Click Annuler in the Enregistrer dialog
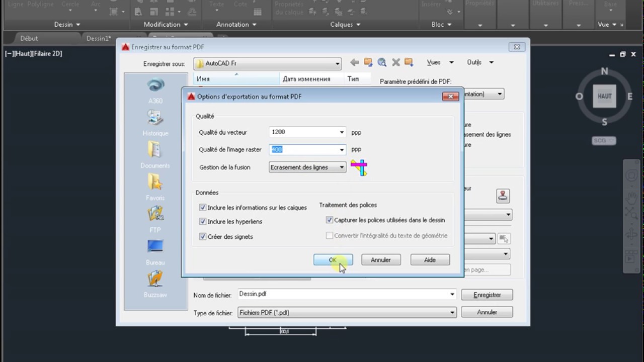This screenshot has height=362, width=644. click(x=487, y=312)
